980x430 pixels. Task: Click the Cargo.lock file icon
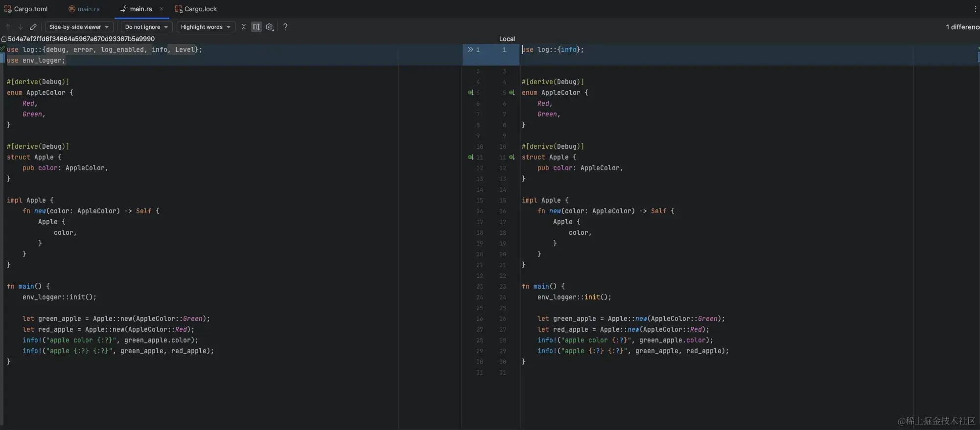179,9
